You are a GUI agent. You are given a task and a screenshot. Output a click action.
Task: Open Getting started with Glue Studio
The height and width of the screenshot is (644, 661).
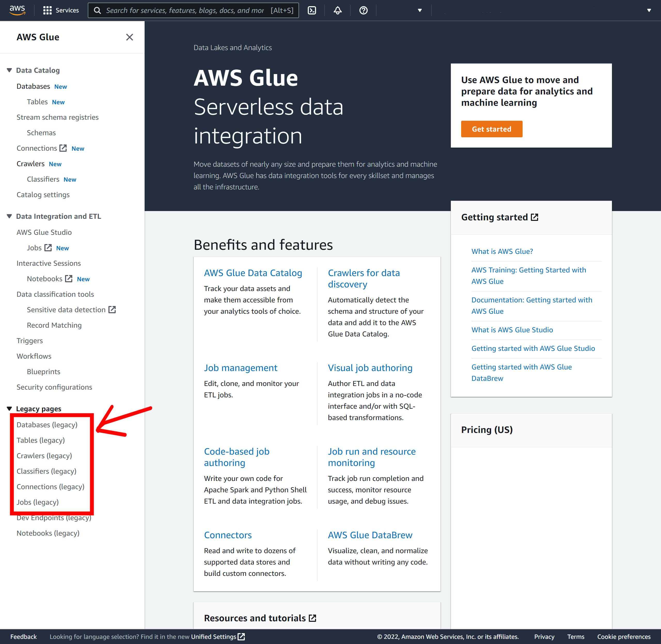pos(533,349)
